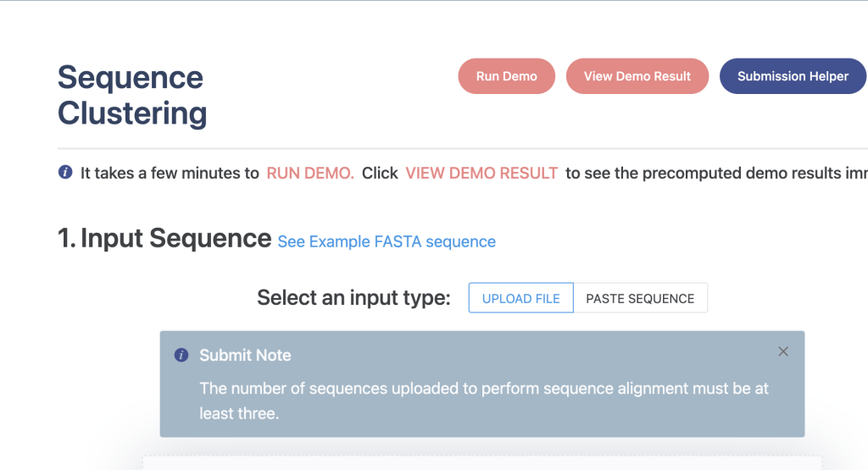Viewport: 868px width, 470px height.
Task: Open the See Example FASTA sequence link
Action: coord(387,242)
